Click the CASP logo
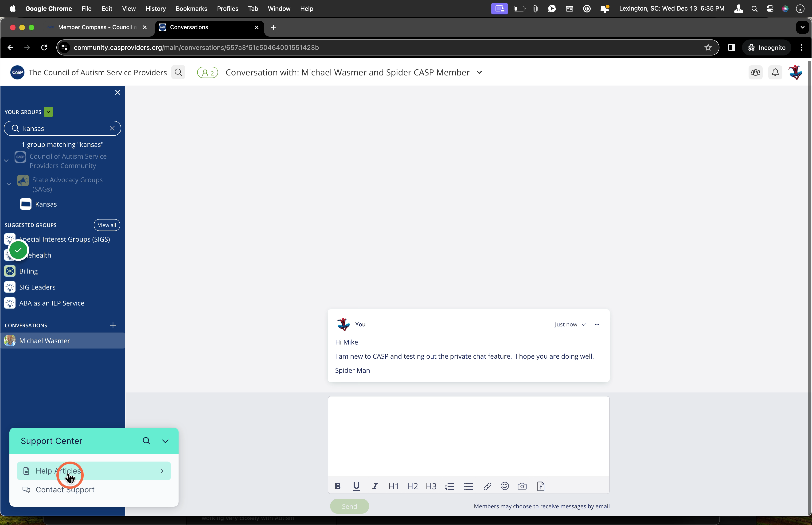The width and height of the screenshot is (812, 525). pyautogui.click(x=17, y=72)
